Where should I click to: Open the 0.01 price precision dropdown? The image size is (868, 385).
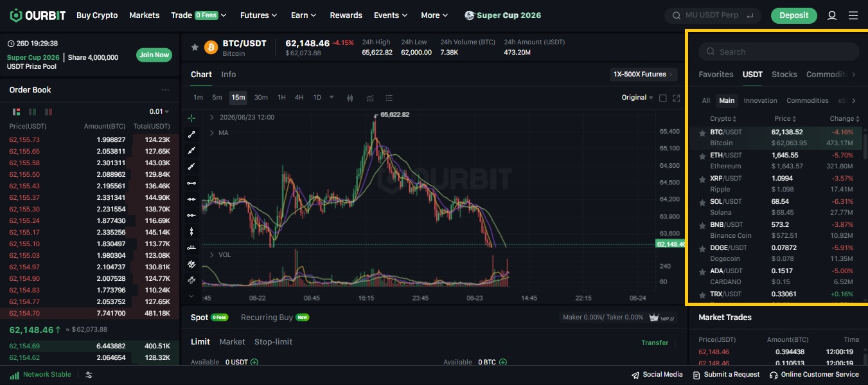tap(159, 112)
